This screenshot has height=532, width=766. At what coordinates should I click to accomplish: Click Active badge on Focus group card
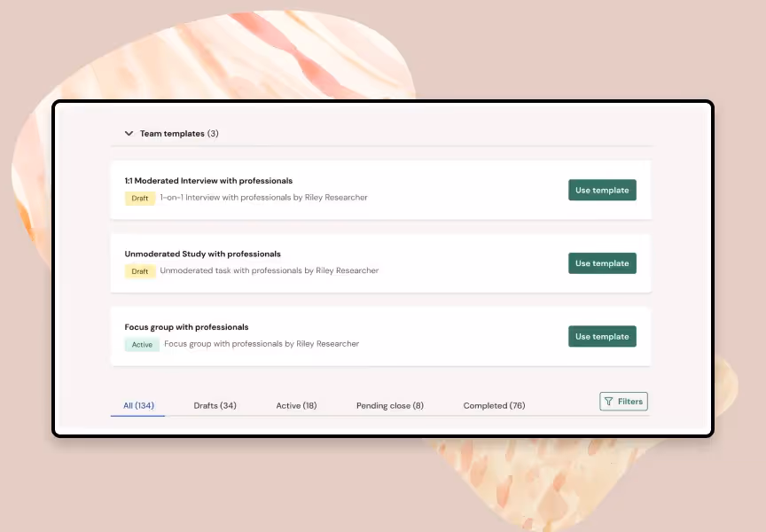tap(142, 345)
